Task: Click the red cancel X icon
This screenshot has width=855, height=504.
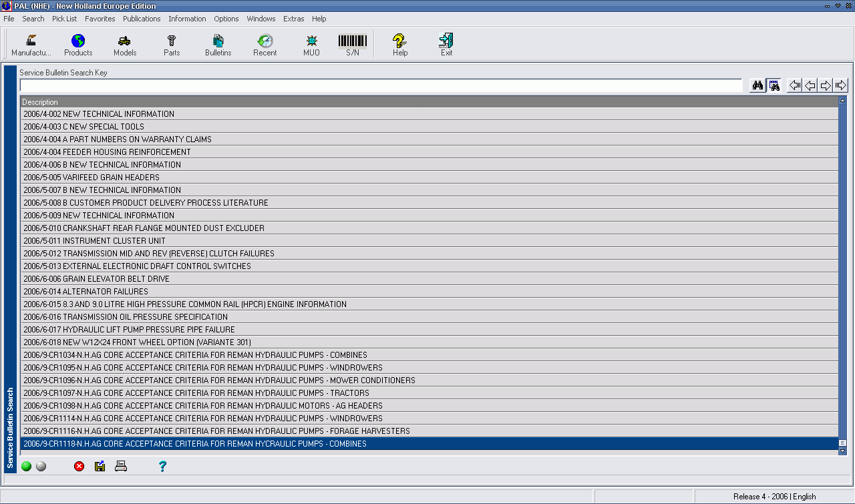Action: click(79, 466)
